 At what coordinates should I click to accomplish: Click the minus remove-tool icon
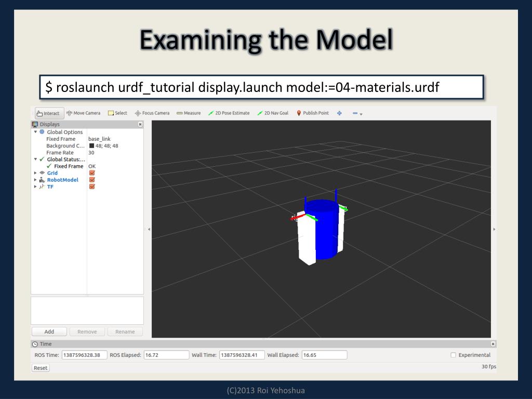point(355,113)
